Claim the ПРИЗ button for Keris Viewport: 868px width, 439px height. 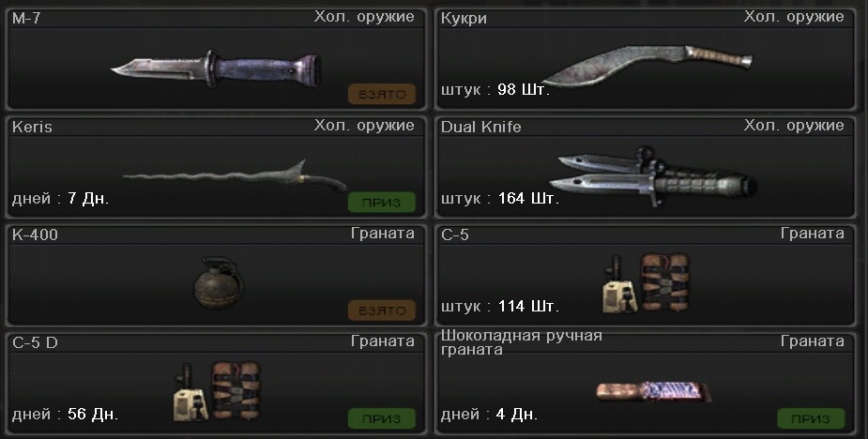[x=381, y=202]
